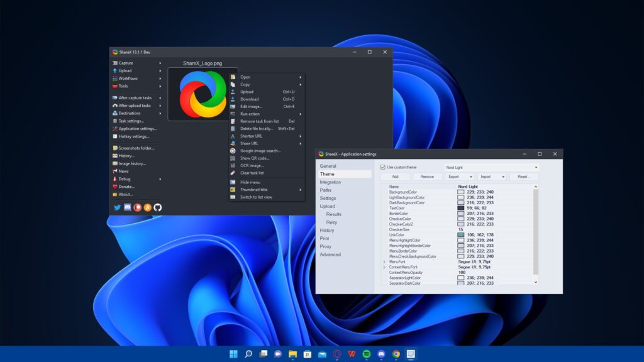644x362 pixels.
Task: Open the Import dropdown button
Action: coord(492,177)
